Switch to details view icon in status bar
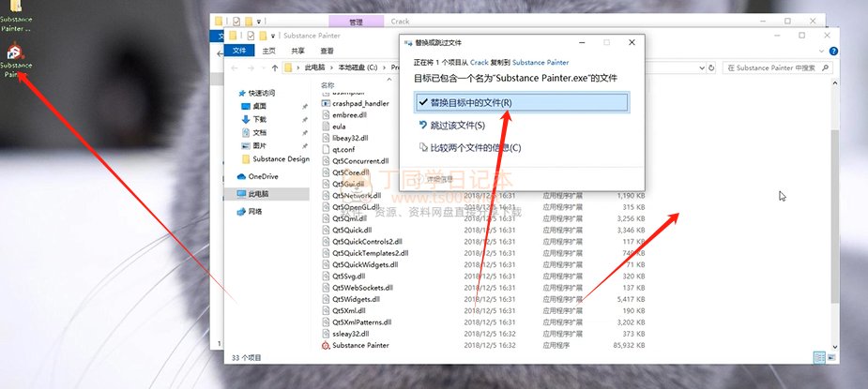868x389 pixels. click(x=819, y=358)
